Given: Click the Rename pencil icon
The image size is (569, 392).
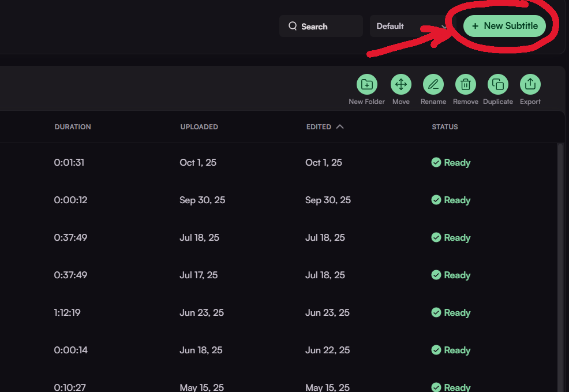Looking at the screenshot, I should coord(433,85).
